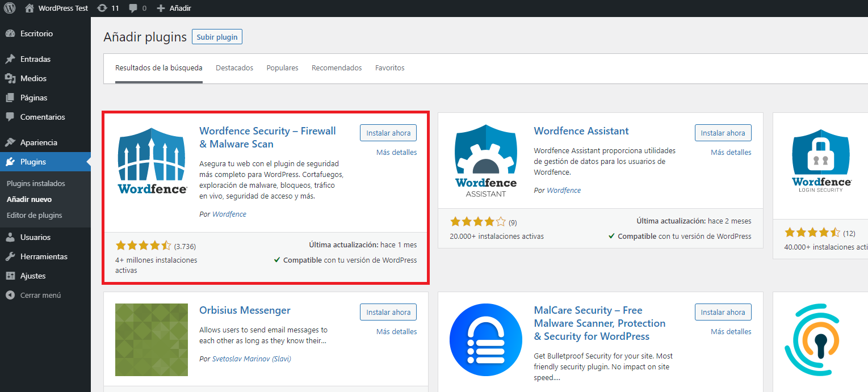The image size is (868, 392).
Task: Click Última actualización: hace 1 mes text
Action: pos(363,245)
